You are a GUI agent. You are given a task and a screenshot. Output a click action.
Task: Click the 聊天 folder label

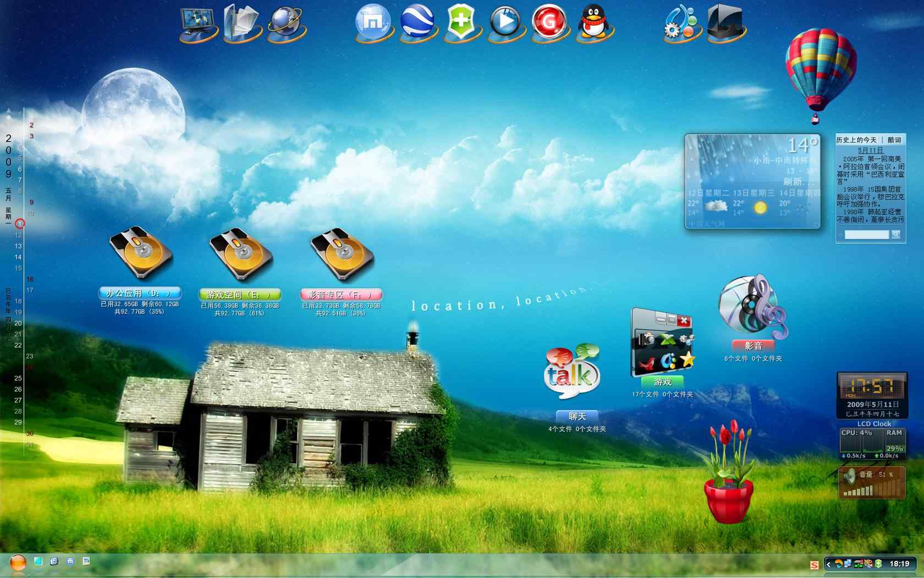[x=577, y=417]
